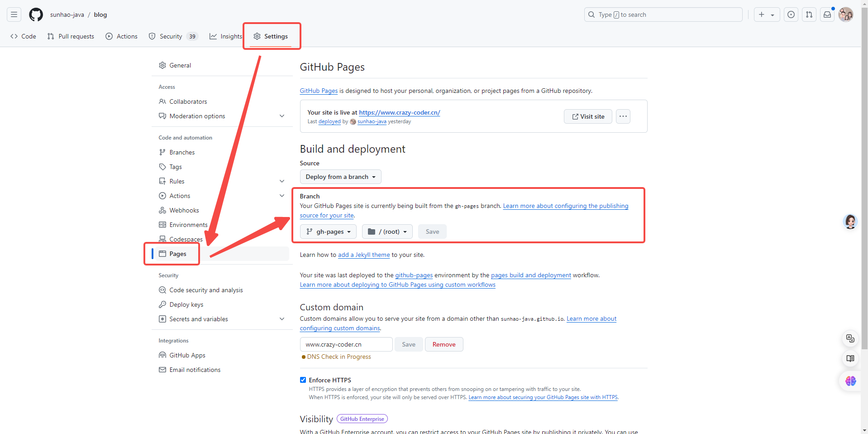Open the / (root) folder dropdown
868x434 pixels.
tap(387, 231)
